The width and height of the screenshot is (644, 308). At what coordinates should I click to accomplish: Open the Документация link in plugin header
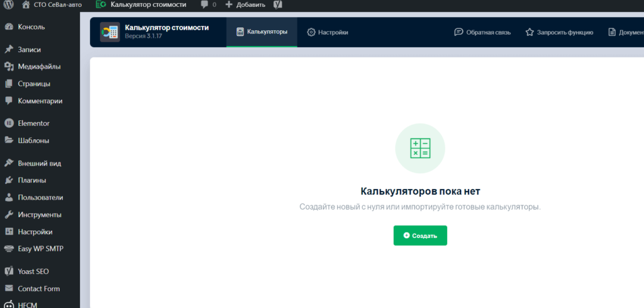626,33
